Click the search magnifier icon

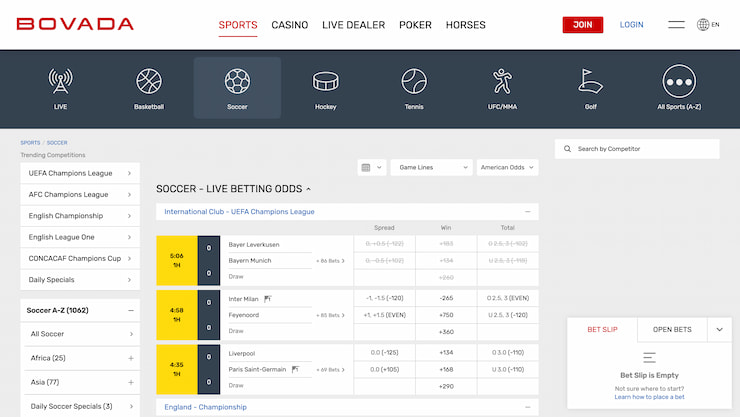point(567,149)
